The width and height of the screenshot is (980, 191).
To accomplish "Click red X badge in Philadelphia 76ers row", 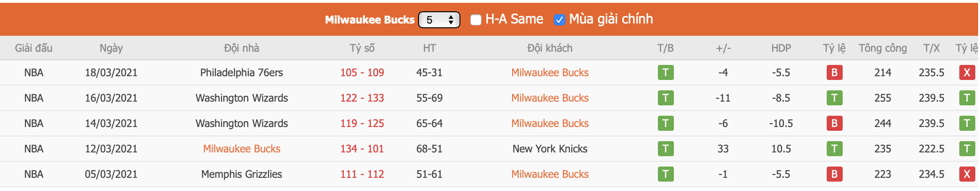I will click(967, 72).
